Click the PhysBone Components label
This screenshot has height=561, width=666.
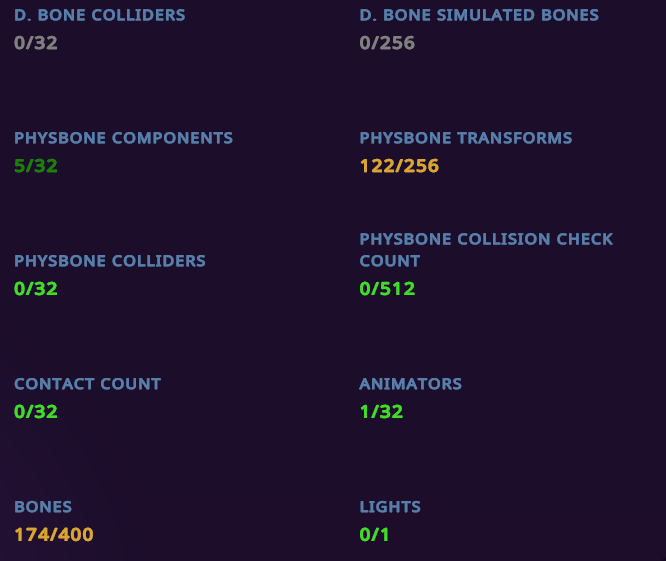click(123, 138)
